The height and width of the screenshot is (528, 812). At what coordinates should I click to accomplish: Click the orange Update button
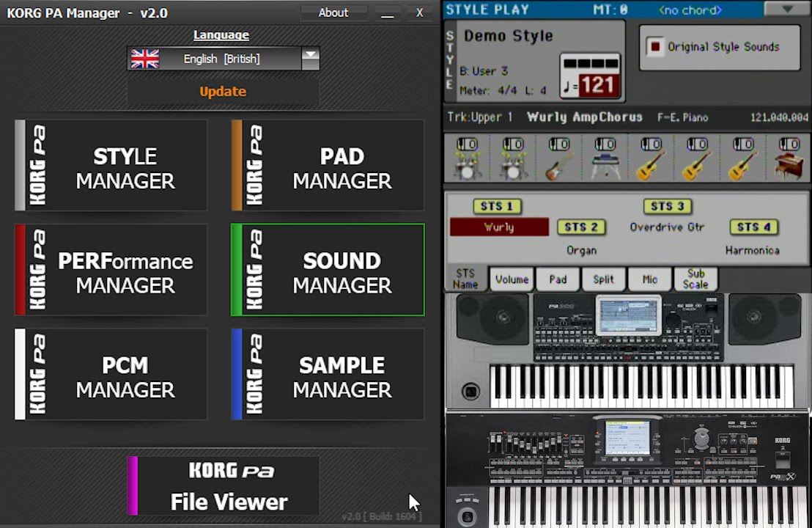pyautogui.click(x=224, y=92)
